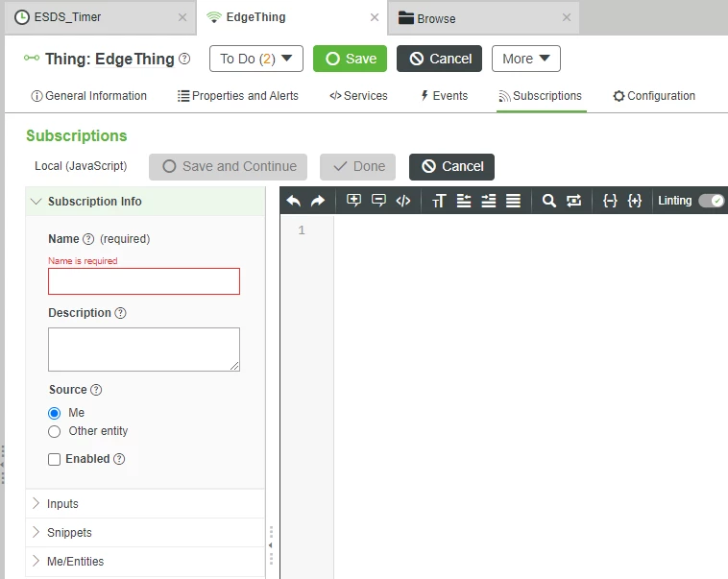Click help icon beside Enabled label

click(119, 459)
